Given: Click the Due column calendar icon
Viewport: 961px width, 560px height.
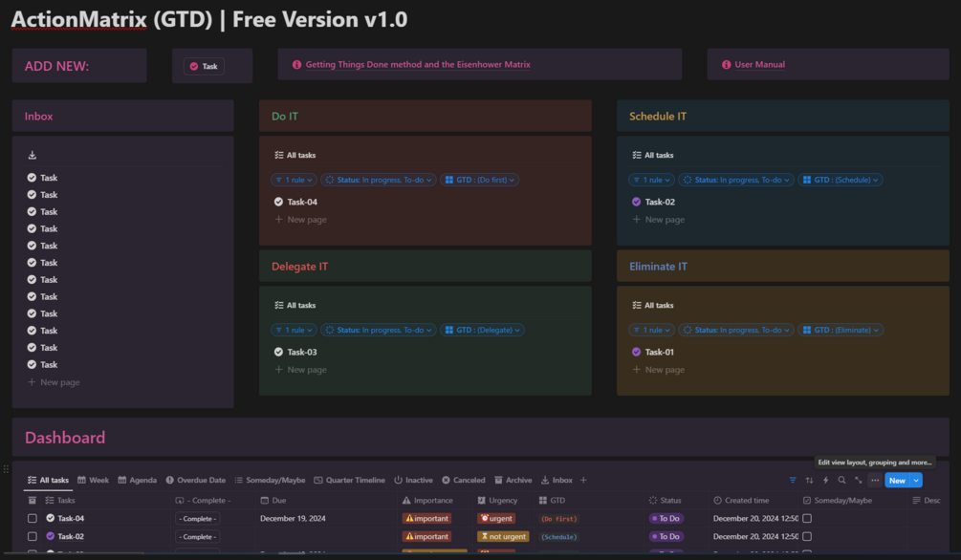Looking at the screenshot, I should pos(265,501).
